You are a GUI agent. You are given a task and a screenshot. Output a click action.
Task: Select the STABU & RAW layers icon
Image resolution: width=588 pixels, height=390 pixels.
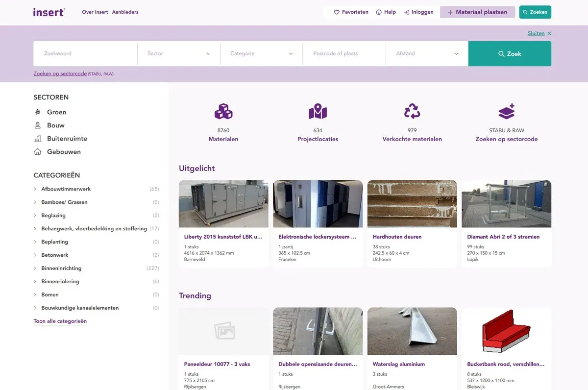pyautogui.click(x=506, y=111)
